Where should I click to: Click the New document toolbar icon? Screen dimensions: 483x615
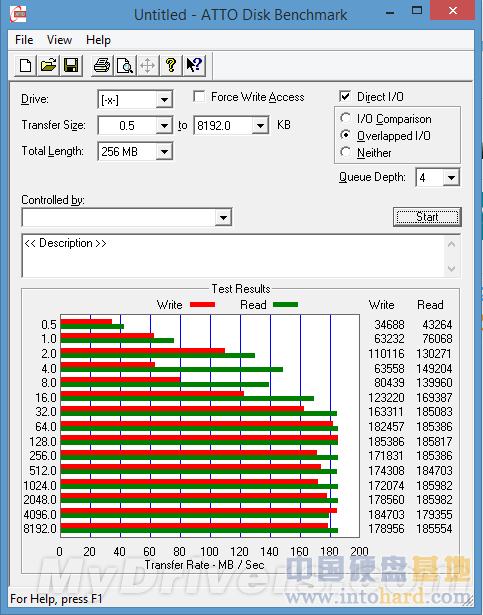(x=26, y=65)
